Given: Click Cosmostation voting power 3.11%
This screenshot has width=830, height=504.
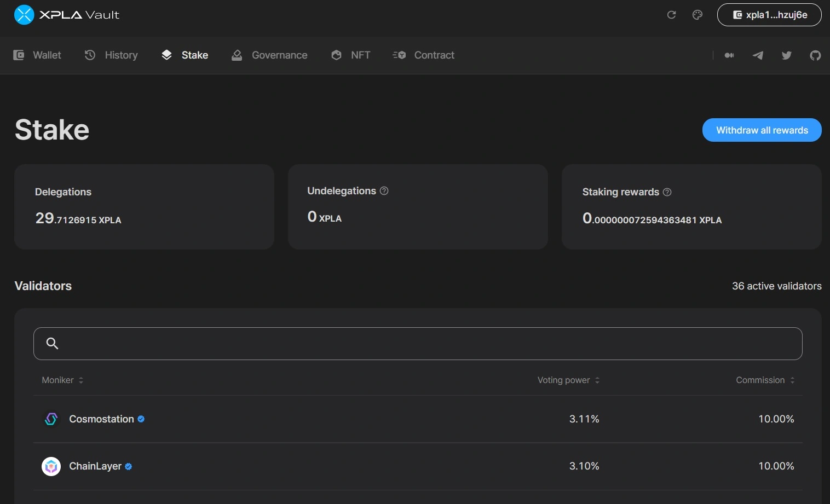Looking at the screenshot, I should pos(584,419).
